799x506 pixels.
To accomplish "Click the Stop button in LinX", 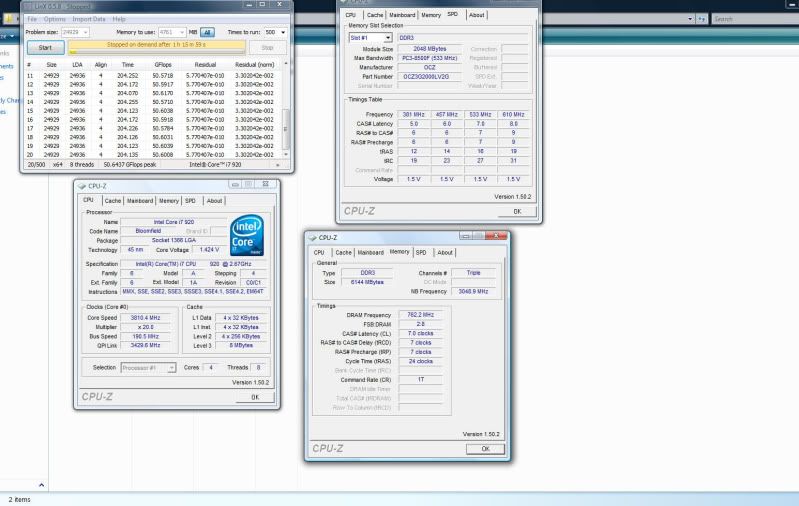I will tap(268, 47).
